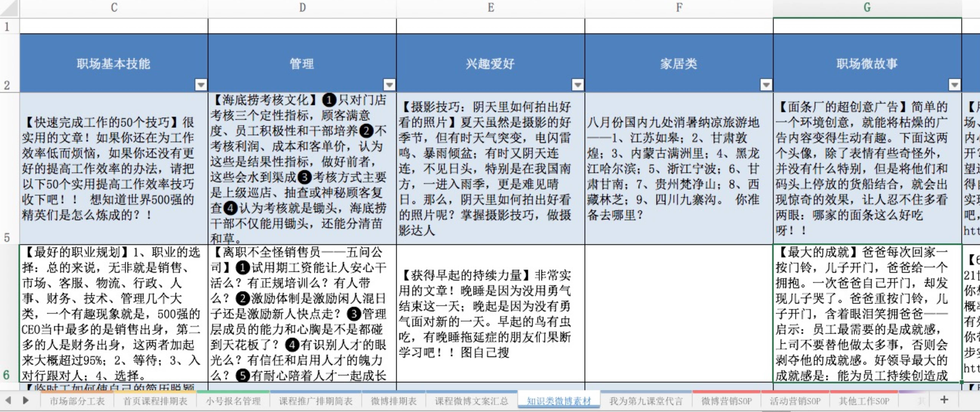Viewport: 980px width, 412px height.
Task: Select cell with 获得早起的持续力量
Action: click(x=490, y=313)
